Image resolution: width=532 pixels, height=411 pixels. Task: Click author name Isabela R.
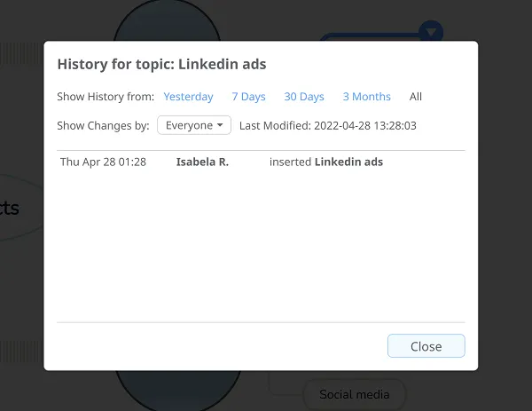coord(202,162)
